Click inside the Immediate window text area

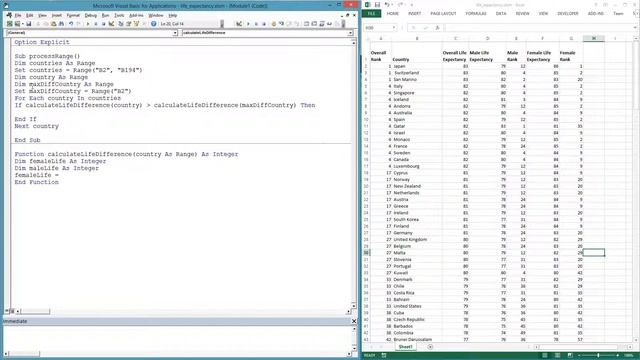coord(176,338)
